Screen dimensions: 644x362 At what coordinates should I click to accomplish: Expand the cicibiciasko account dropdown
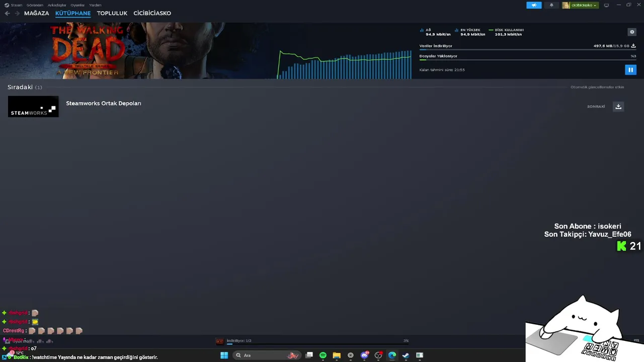click(x=580, y=5)
